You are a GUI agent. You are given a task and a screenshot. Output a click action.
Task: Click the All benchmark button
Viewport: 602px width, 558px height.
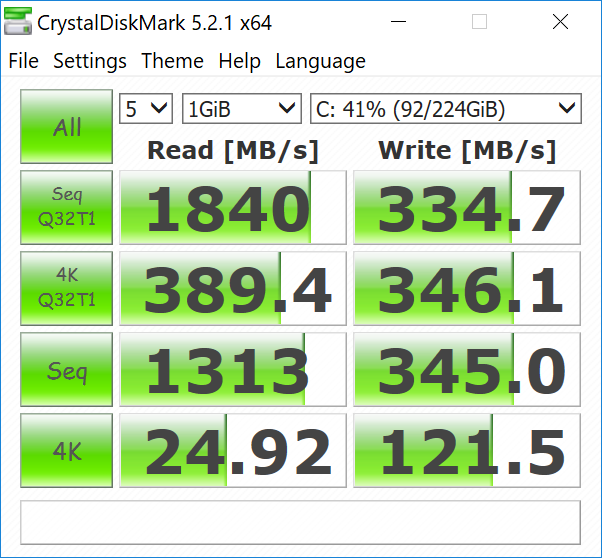(66, 127)
